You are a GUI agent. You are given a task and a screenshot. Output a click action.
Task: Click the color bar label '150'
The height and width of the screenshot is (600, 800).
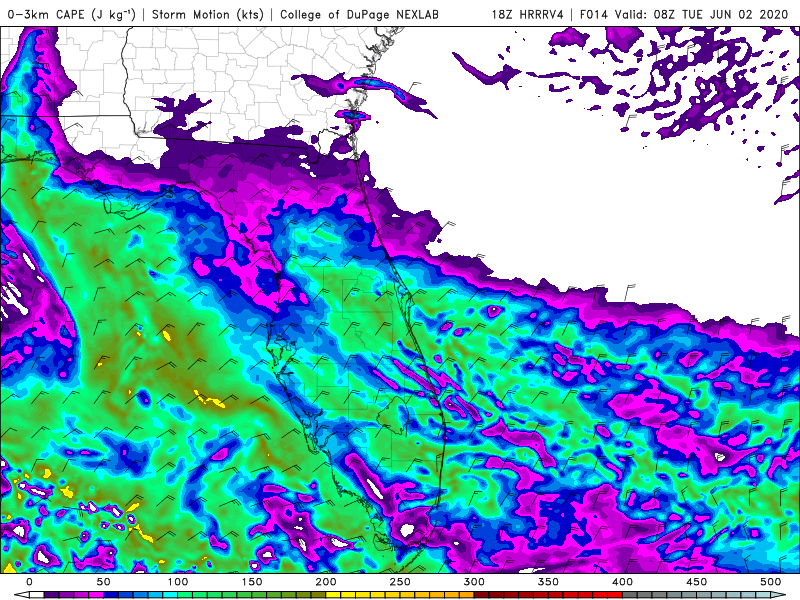[x=252, y=582]
